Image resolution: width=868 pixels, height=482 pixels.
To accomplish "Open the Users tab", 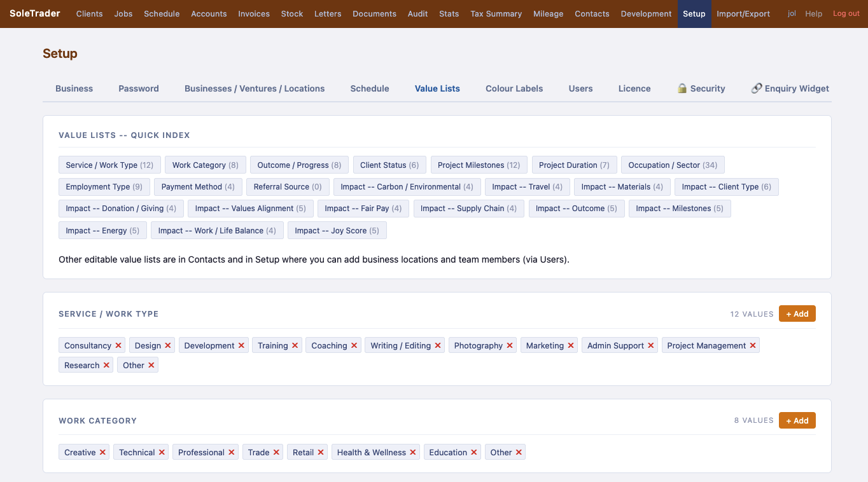I will tap(580, 88).
